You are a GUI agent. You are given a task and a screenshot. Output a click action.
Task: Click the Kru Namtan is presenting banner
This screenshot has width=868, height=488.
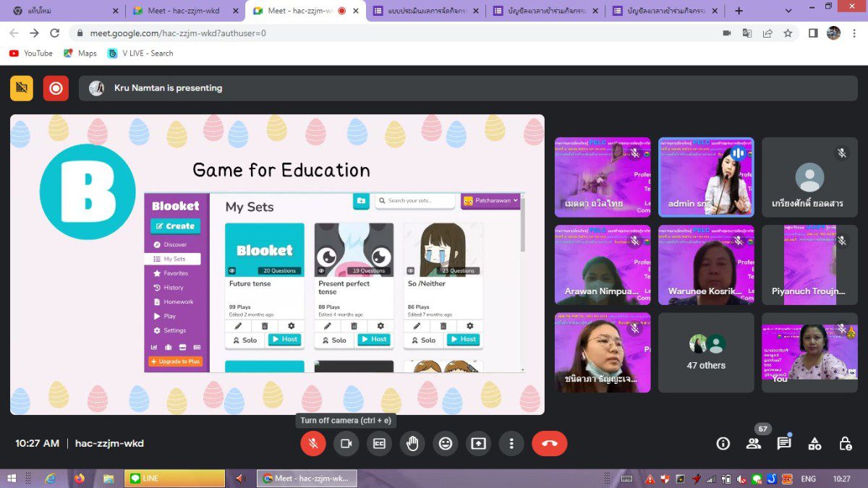point(469,88)
